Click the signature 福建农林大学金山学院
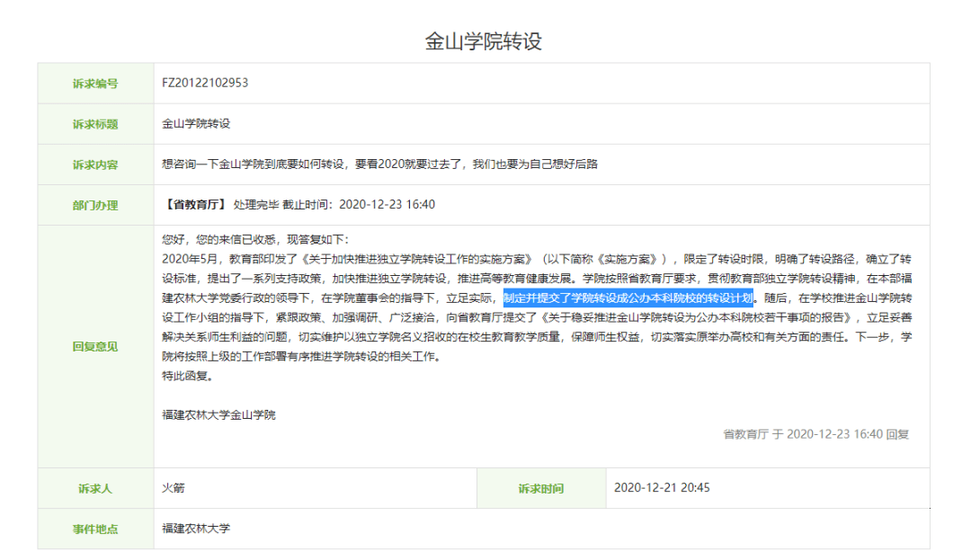Viewport: 971px width, 560px height. point(218,414)
